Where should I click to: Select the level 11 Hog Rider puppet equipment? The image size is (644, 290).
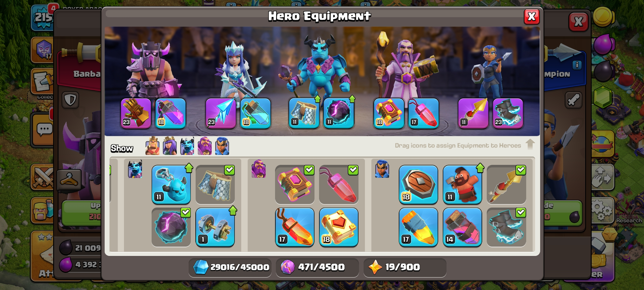(x=462, y=184)
